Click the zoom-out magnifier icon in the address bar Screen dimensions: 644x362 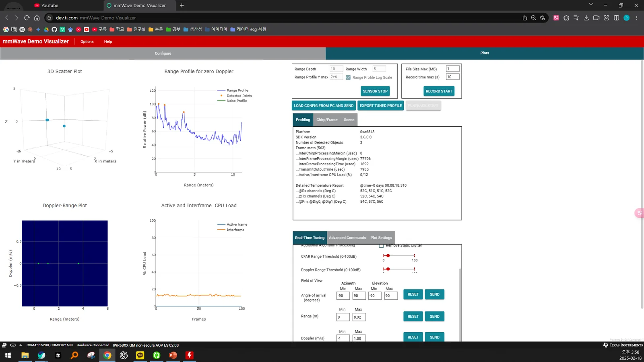point(533,18)
